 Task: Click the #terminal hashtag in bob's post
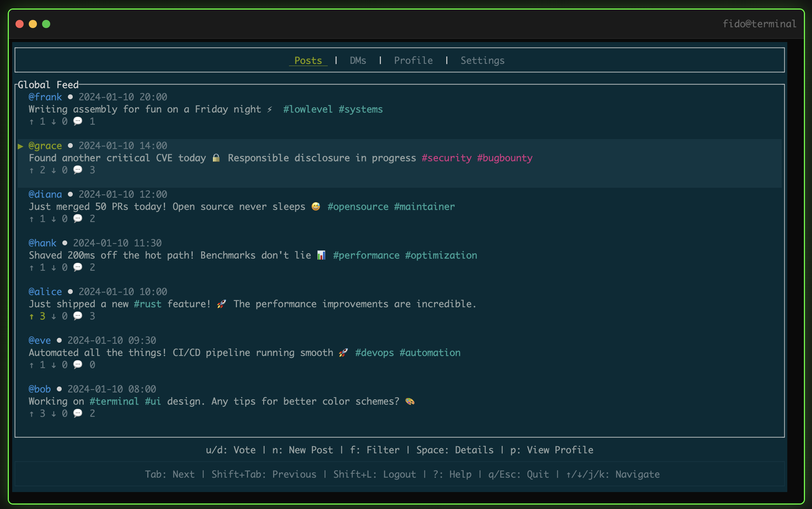pyautogui.click(x=114, y=401)
